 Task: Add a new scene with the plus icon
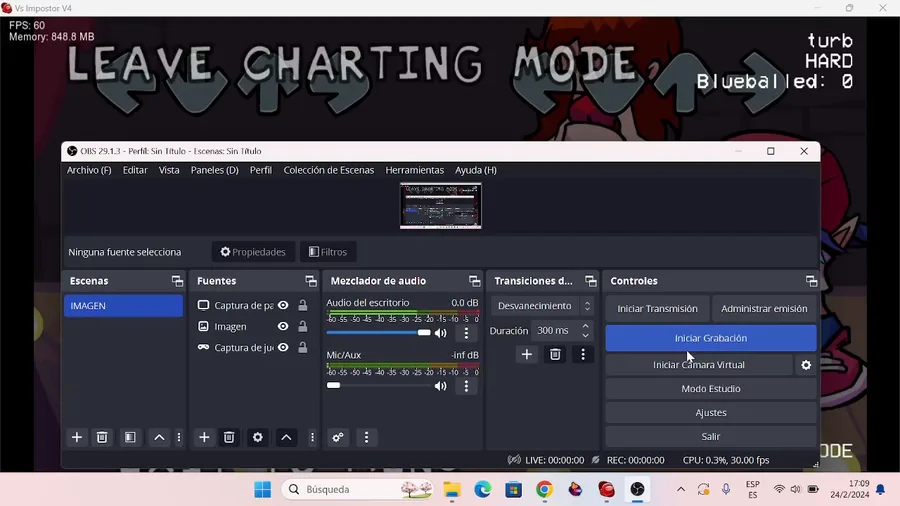click(76, 437)
